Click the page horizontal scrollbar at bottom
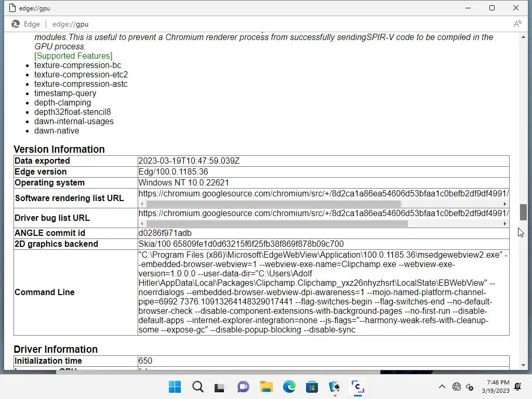Viewport: 532px width, 399px height. click(x=218, y=372)
